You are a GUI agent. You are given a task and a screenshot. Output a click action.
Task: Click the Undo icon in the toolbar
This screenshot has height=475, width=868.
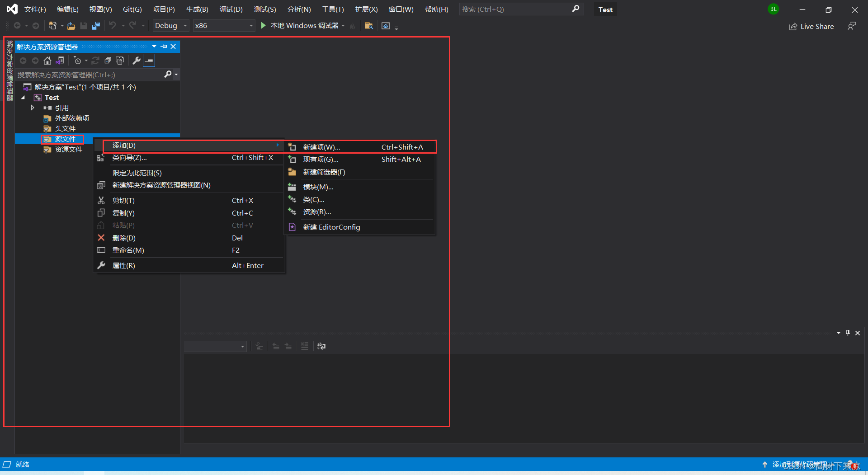(113, 26)
